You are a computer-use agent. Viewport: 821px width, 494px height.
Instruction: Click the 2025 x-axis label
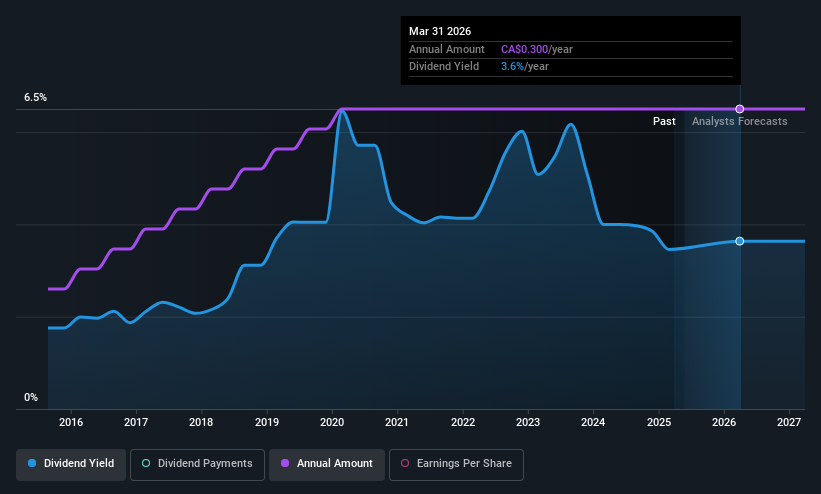click(x=659, y=422)
